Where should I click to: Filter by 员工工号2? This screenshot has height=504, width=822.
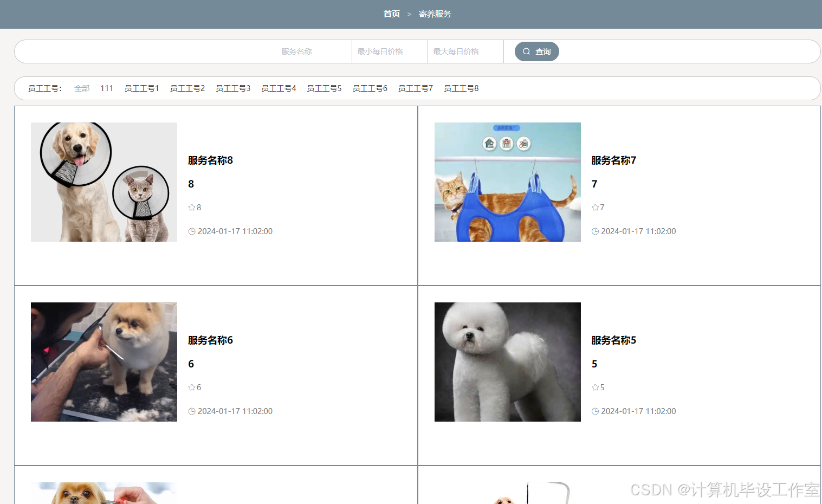(187, 88)
